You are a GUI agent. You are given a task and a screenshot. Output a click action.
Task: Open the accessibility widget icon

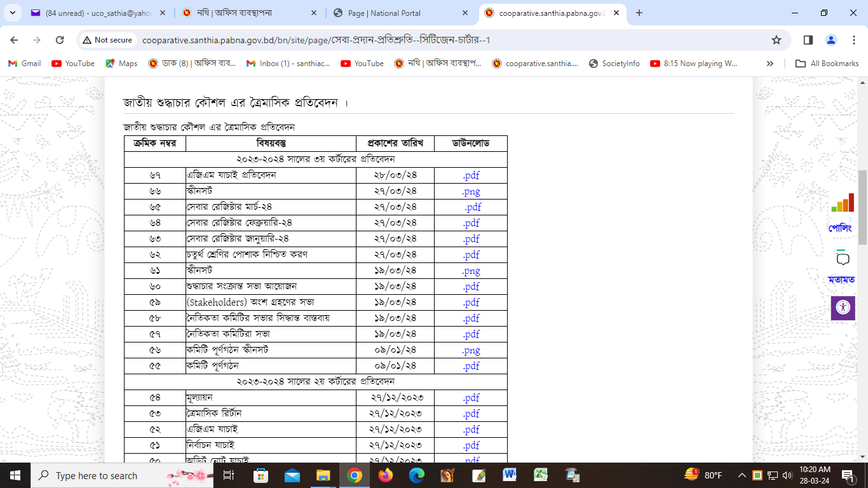(x=843, y=308)
